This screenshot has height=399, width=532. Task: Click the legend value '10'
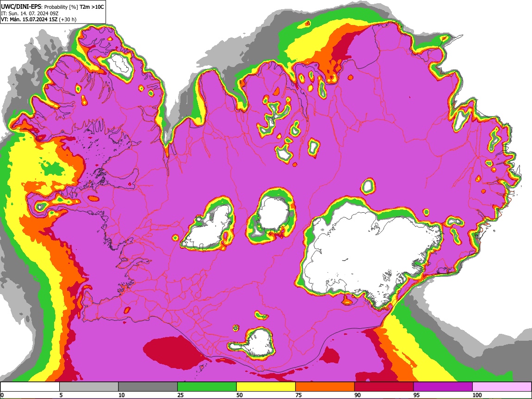[x=122, y=395]
